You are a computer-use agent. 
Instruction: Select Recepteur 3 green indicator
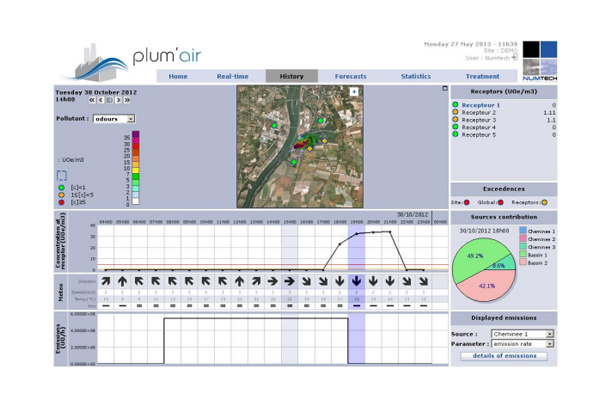pyautogui.click(x=456, y=120)
